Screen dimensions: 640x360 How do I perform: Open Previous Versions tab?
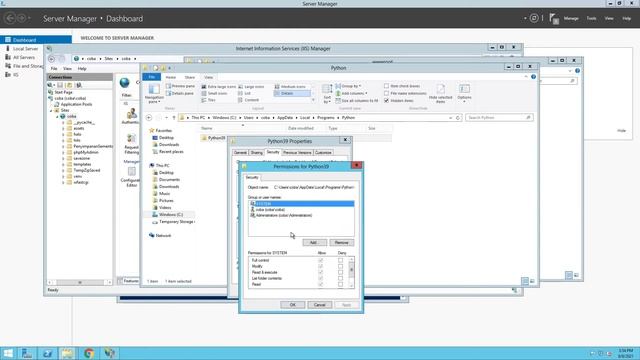pyautogui.click(x=297, y=153)
